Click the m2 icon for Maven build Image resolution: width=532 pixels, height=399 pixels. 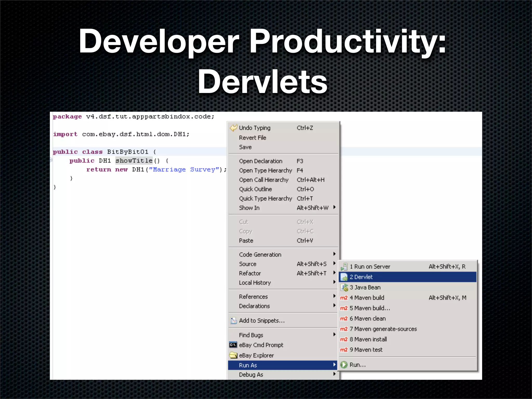click(x=344, y=298)
